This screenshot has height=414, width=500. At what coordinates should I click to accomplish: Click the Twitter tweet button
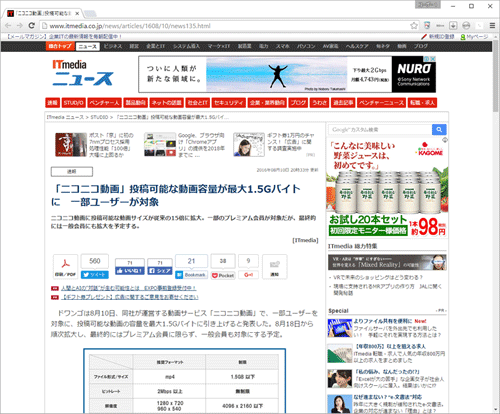pyautogui.click(x=95, y=275)
